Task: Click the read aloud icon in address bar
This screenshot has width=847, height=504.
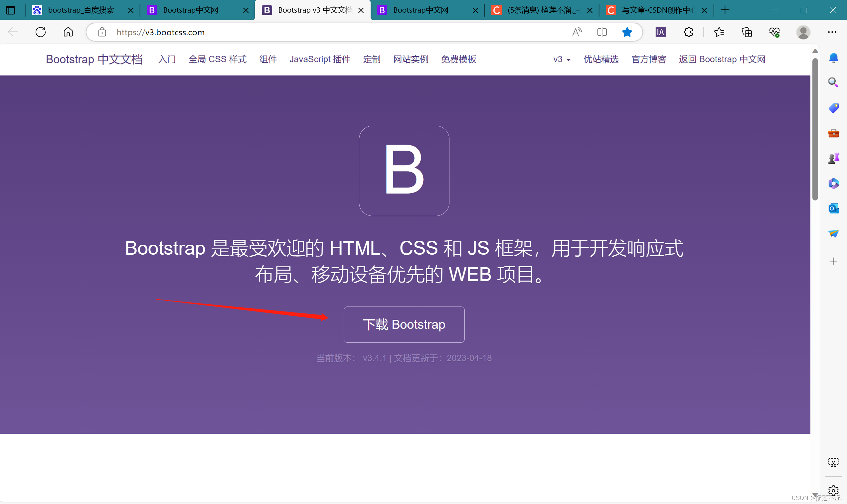Action: [577, 32]
